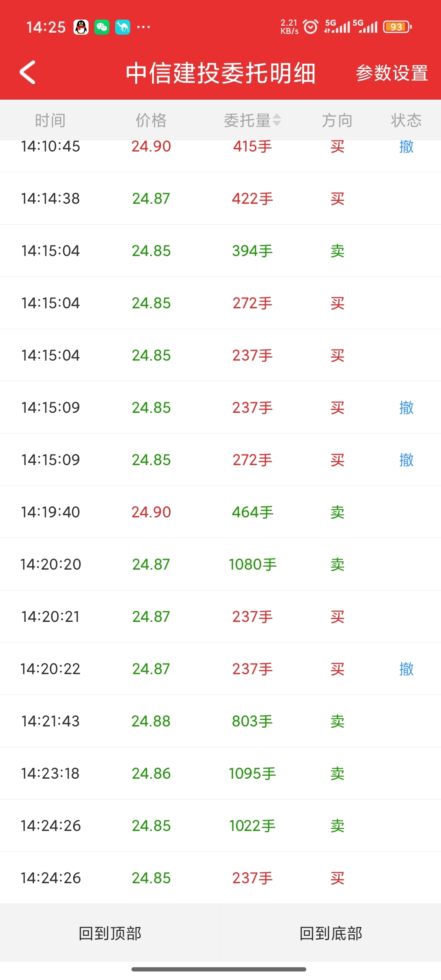Tap 撤 status on 14:20:22 row
The image size is (441, 980).
406,669
